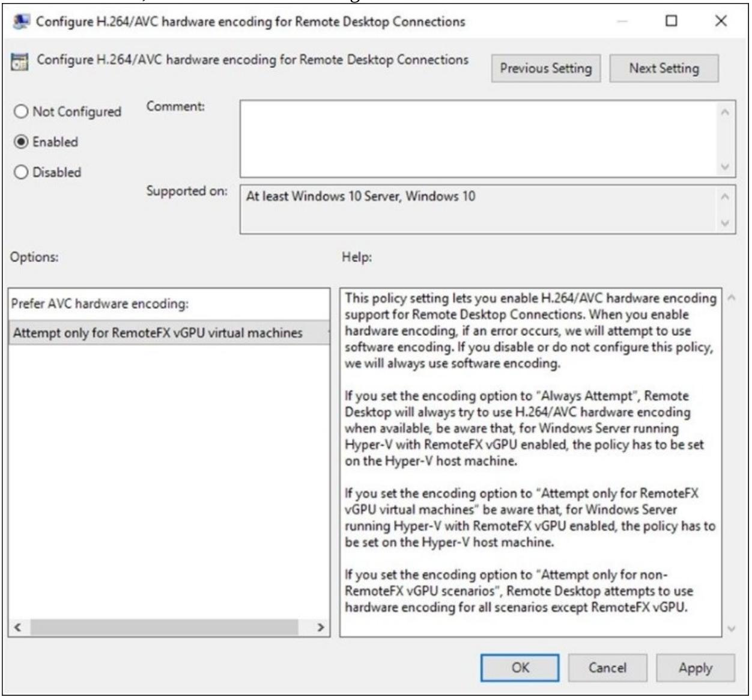Click the Options horizontal scrollbar thumb

(164, 627)
